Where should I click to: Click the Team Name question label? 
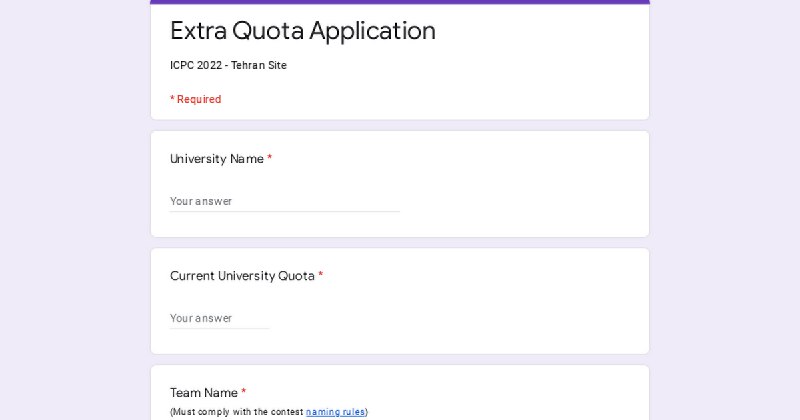pos(204,392)
